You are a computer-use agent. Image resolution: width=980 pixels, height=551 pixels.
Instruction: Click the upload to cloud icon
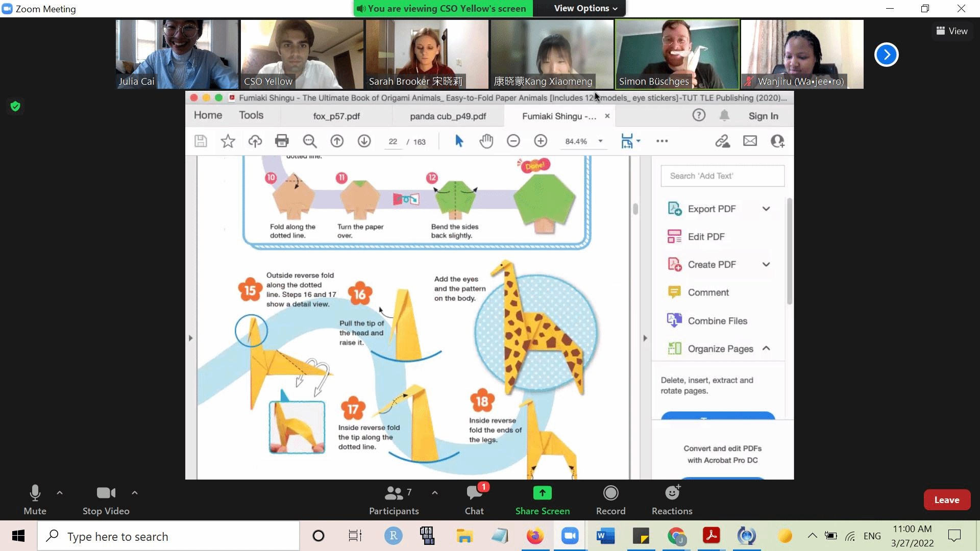[255, 141]
